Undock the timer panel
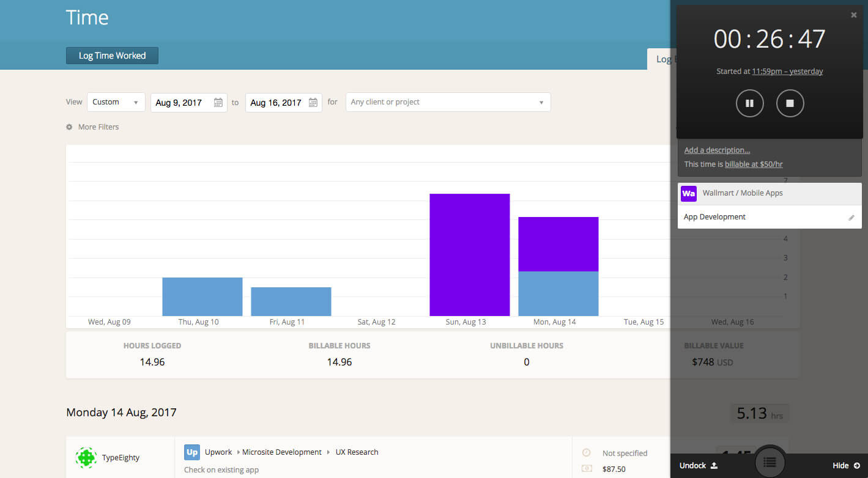 point(698,466)
